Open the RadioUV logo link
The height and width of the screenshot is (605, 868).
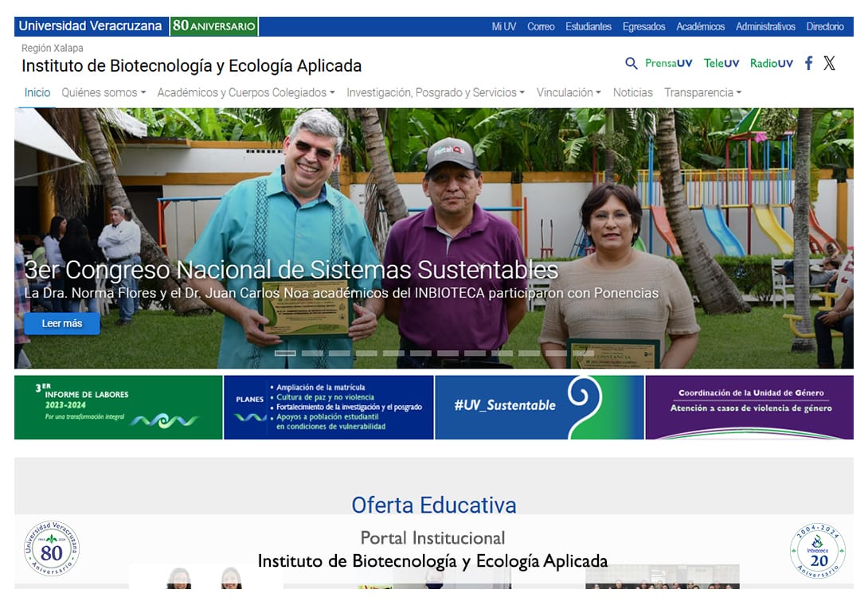771,63
